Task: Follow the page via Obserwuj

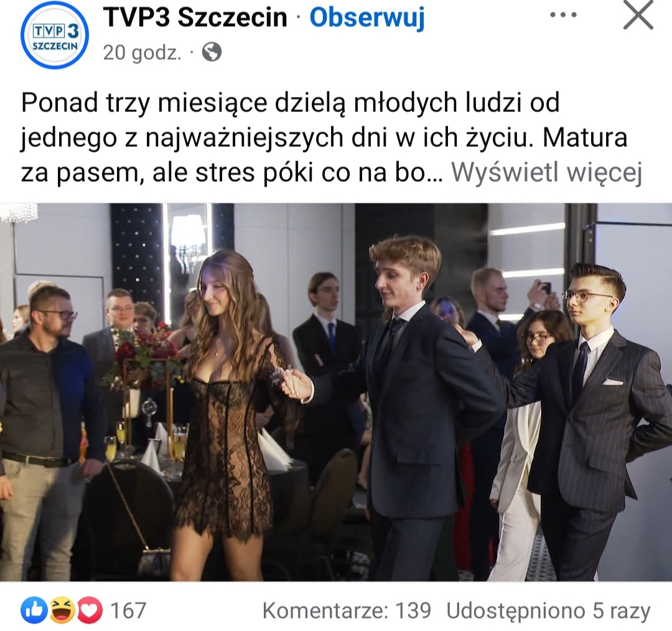Action: tap(367, 17)
